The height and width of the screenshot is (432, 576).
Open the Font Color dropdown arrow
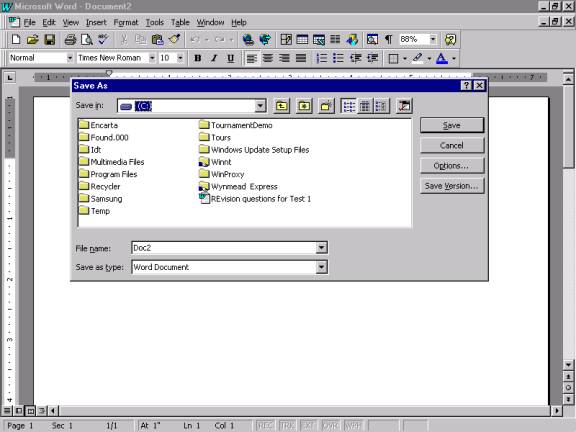[454, 58]
